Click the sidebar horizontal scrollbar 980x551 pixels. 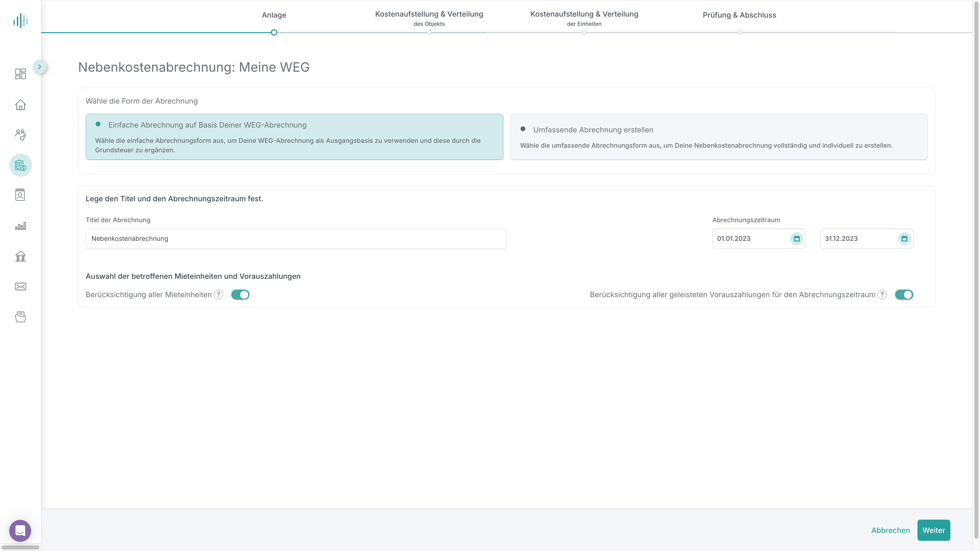(x=20, y=548)
